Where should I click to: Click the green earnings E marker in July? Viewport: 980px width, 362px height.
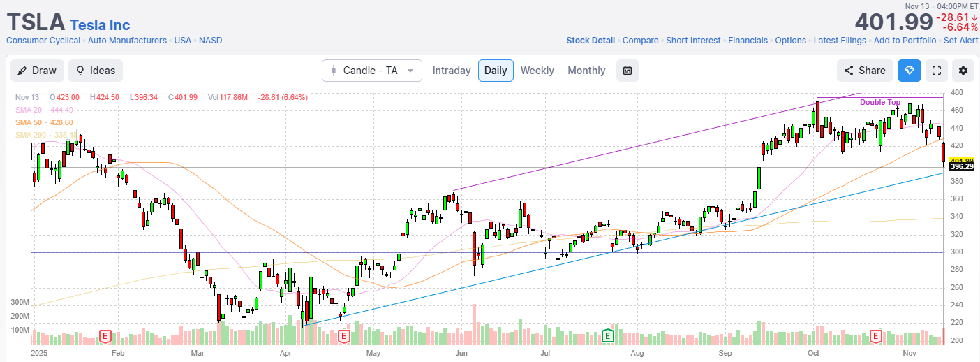(x=607, y=337)
